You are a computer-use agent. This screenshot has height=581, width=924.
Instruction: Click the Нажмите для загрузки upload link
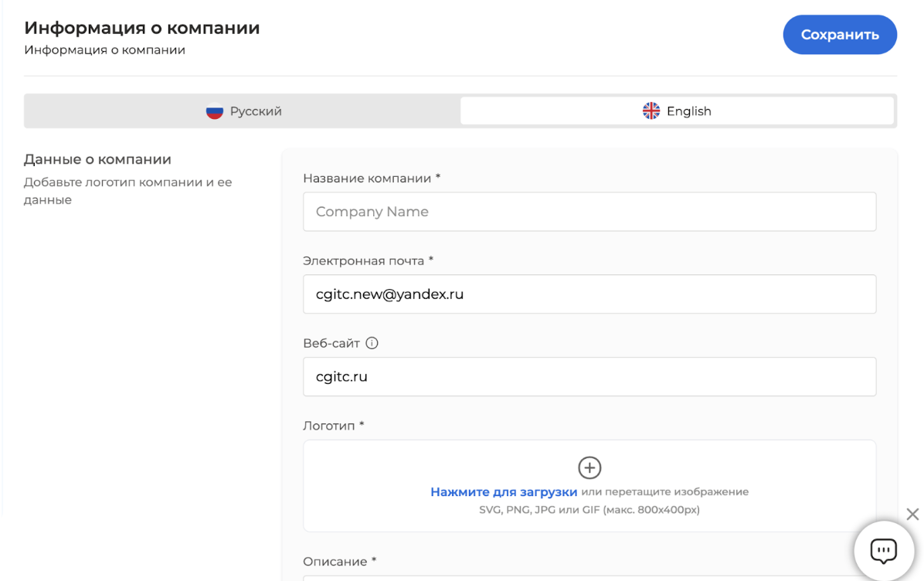pyautogui.click(x=504, y=491)
